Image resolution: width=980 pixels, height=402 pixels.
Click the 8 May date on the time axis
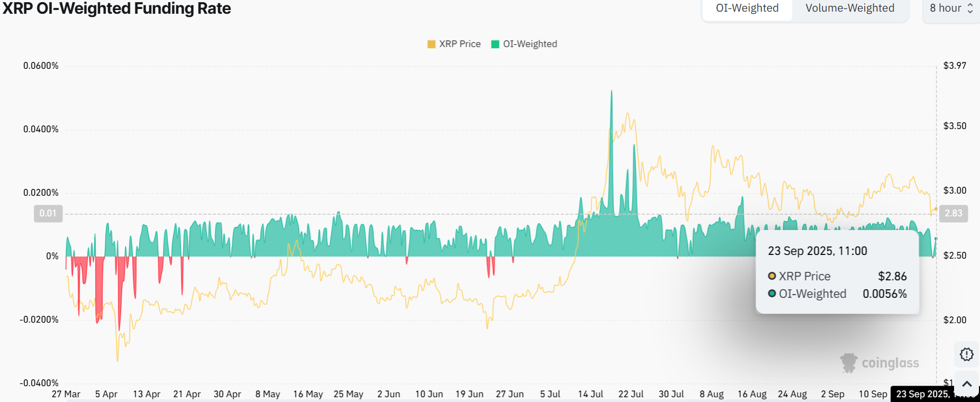(268, 394)
